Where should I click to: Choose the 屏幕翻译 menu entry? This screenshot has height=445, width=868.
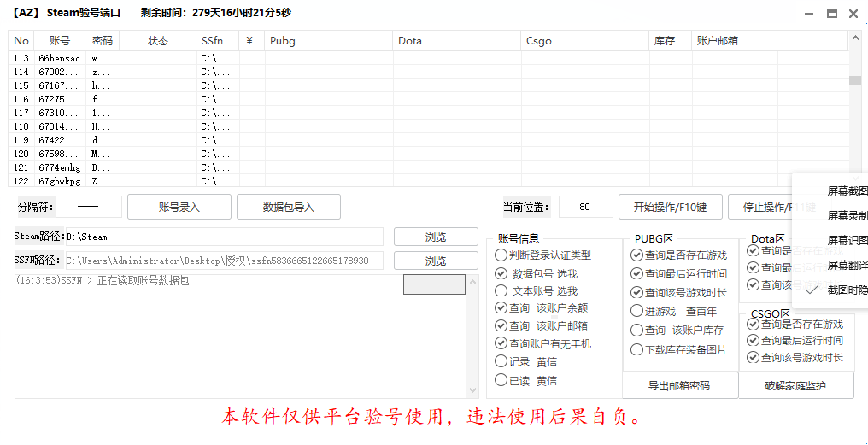click(830, 265)
